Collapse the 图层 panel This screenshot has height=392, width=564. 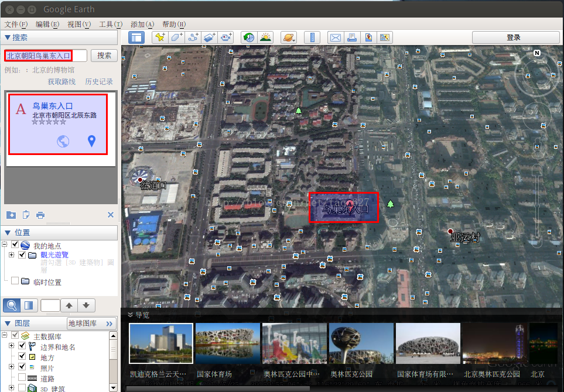(7, 324)
